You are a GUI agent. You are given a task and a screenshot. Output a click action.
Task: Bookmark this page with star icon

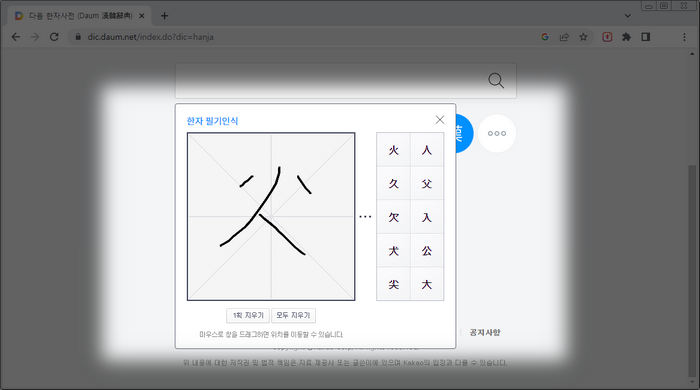[583, 37]
